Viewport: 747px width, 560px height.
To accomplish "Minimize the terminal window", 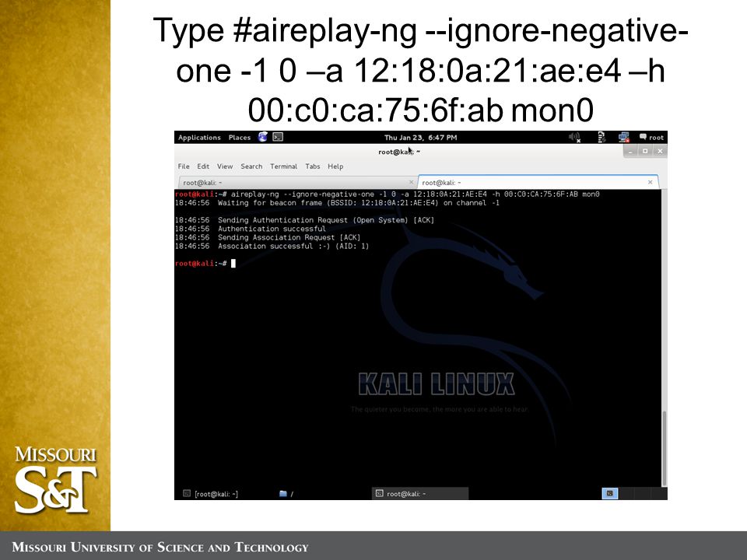I will coord(631,152).
